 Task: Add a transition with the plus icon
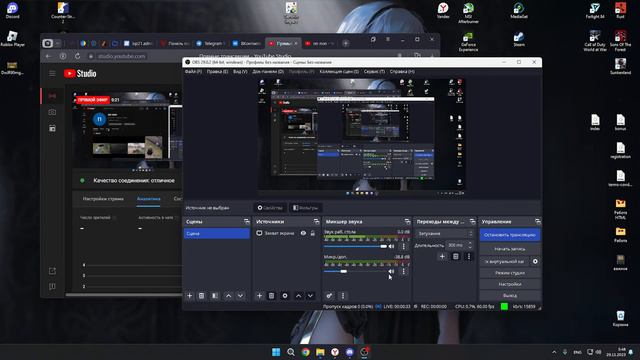pyautogui.click(x=442, y=256)
